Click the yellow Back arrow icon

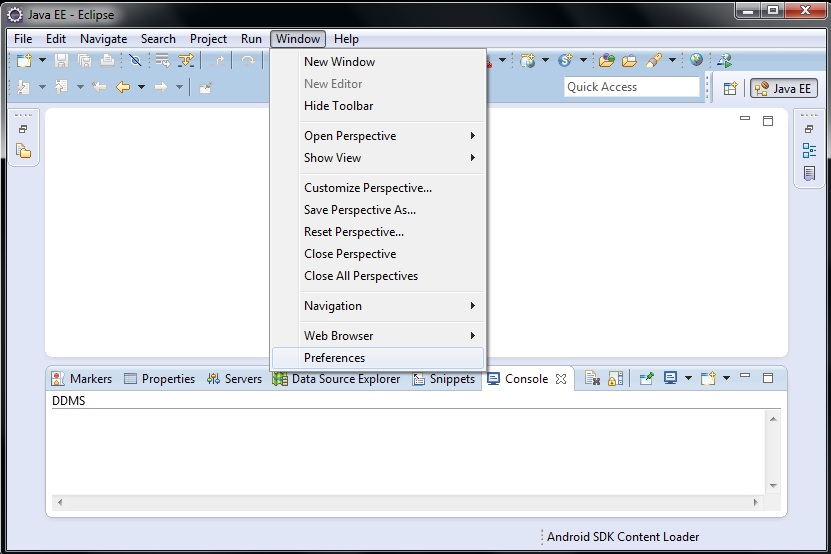[123, 87]
